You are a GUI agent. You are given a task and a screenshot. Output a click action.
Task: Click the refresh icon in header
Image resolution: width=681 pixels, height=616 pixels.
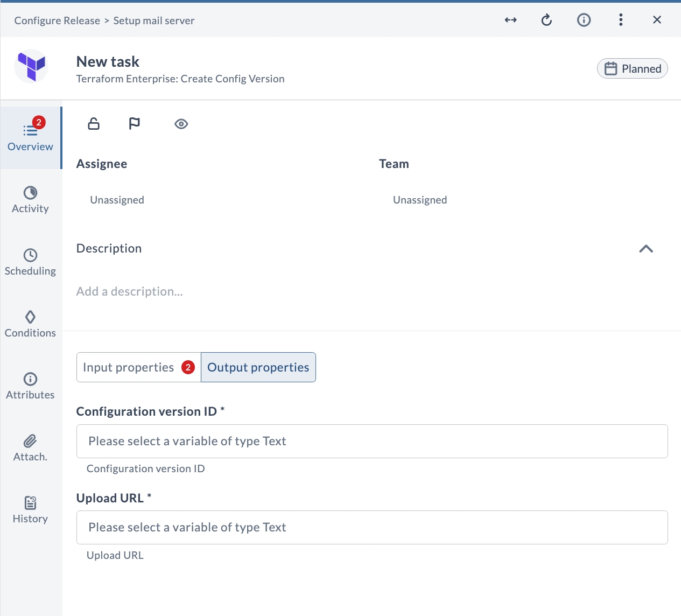tap(546, 20)
